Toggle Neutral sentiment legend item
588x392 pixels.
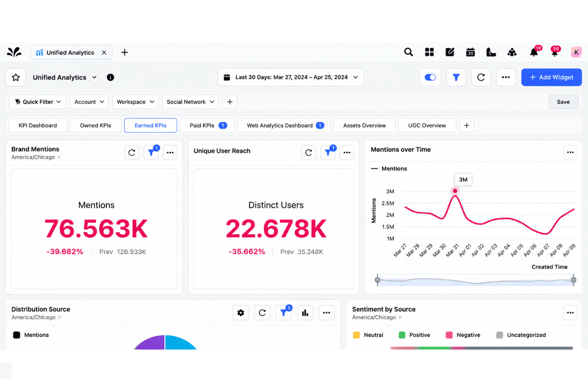[368, 335]
